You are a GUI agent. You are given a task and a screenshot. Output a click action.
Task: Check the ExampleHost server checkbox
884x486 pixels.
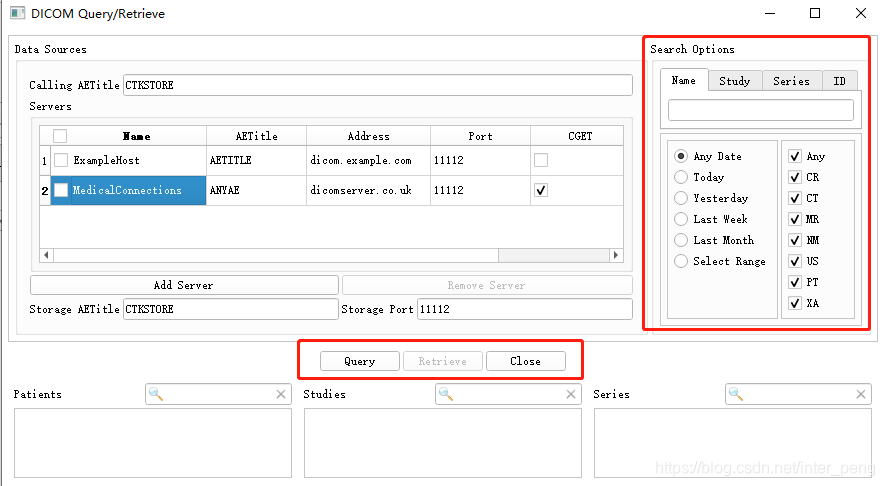(x=61, y=160)
